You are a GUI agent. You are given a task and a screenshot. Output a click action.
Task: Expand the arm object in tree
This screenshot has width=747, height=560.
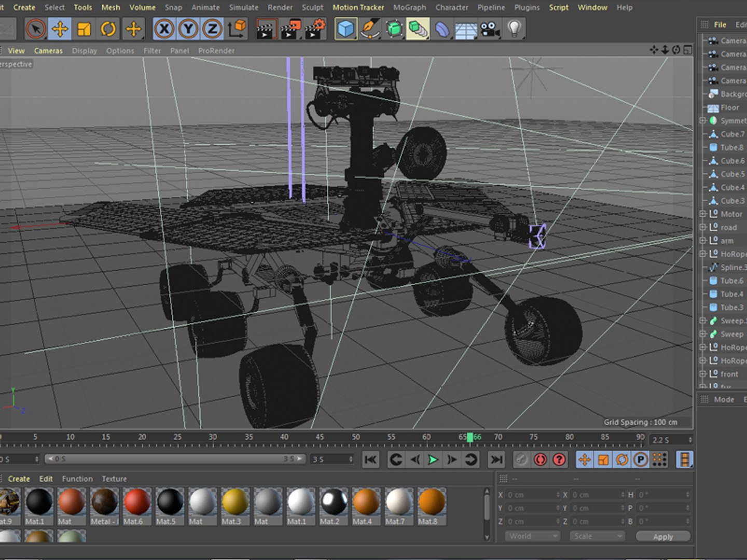click(703, 241)
